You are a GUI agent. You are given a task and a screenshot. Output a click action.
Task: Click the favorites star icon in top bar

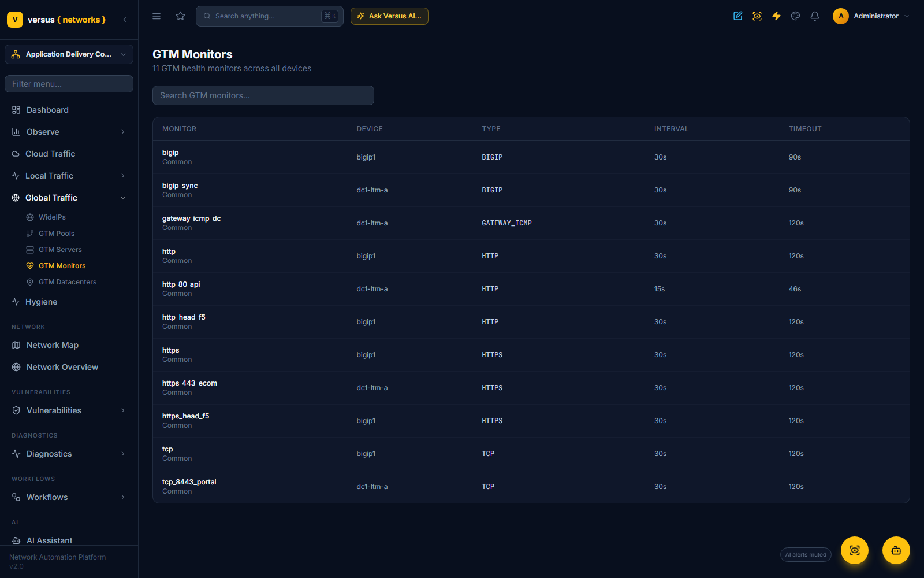(x=180, y=16)
